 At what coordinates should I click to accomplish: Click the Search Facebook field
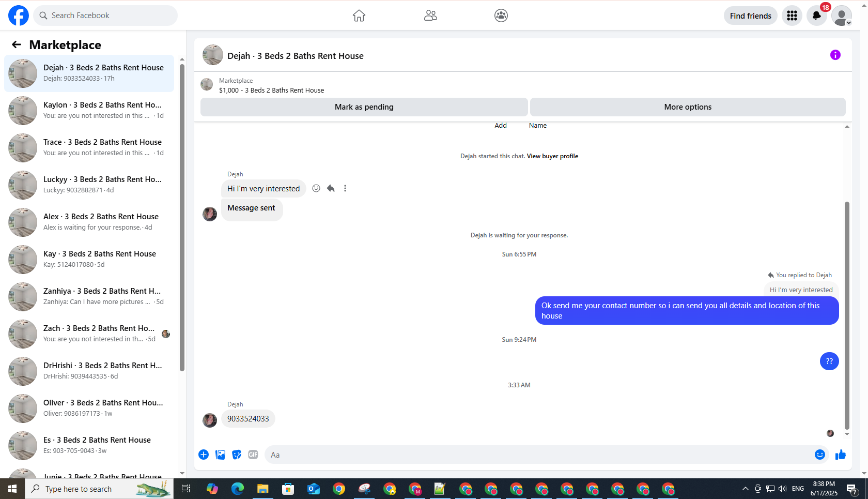click(105, 16)
